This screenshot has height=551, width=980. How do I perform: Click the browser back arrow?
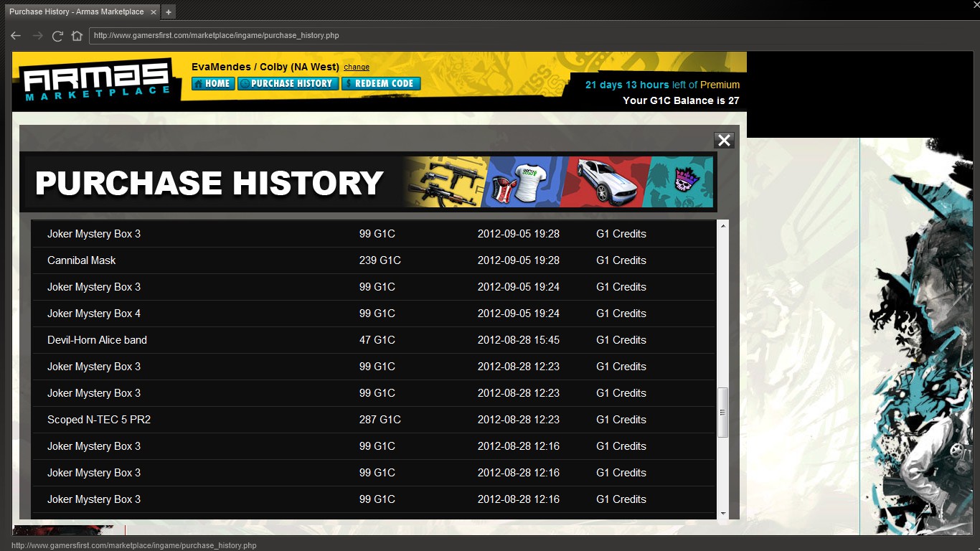click(x=16, y=36)
